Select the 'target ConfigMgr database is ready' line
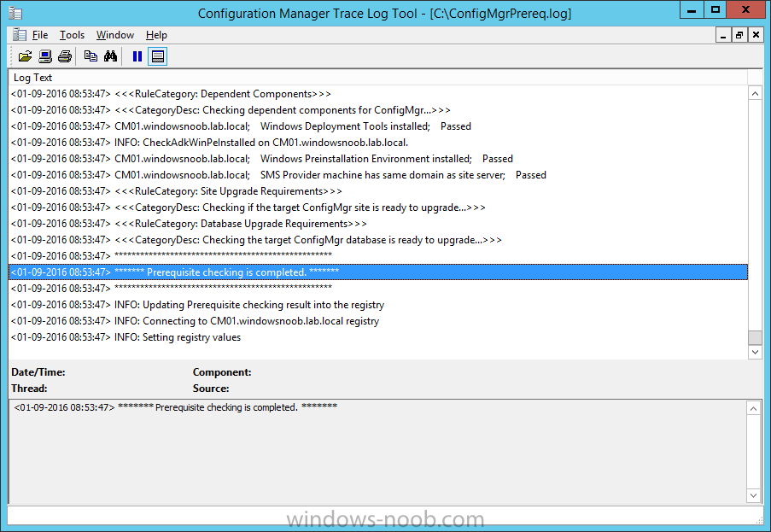 (x=377, y=239)
